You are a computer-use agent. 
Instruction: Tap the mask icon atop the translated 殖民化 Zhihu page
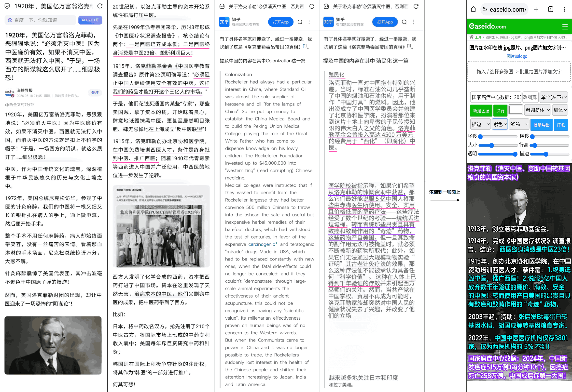pos(326,6)
